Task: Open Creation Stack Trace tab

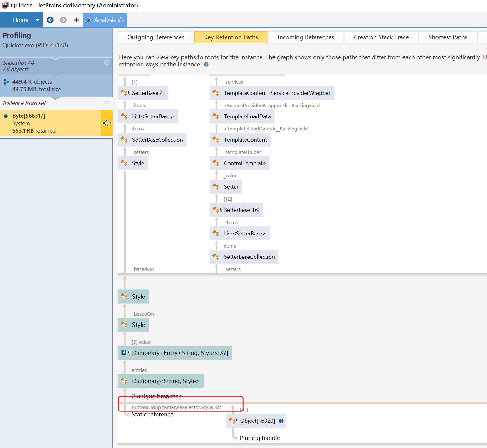Action: [x=381, y=37]
